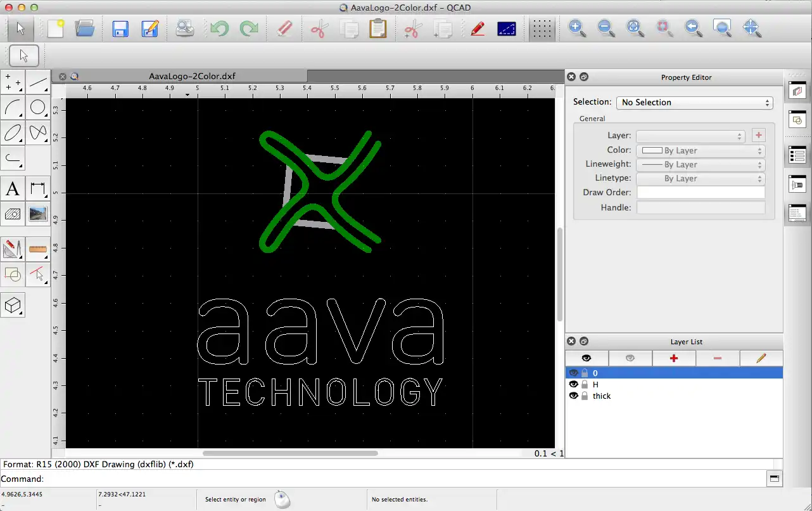812x511 pixels.
Task: Open the hatch fill tool
Action: pos(13,214)
